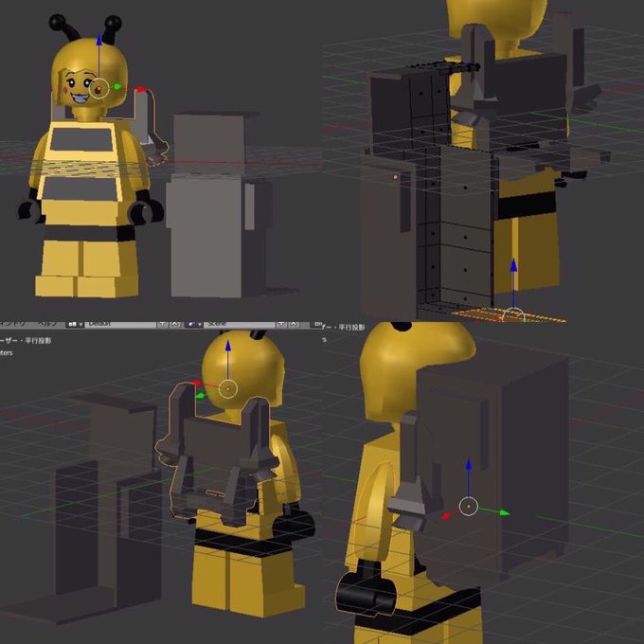Click blue Z-axis arrow above the bee's front-view head
Viewport: 644px width, 644px height.
click(x=98, y=40)
